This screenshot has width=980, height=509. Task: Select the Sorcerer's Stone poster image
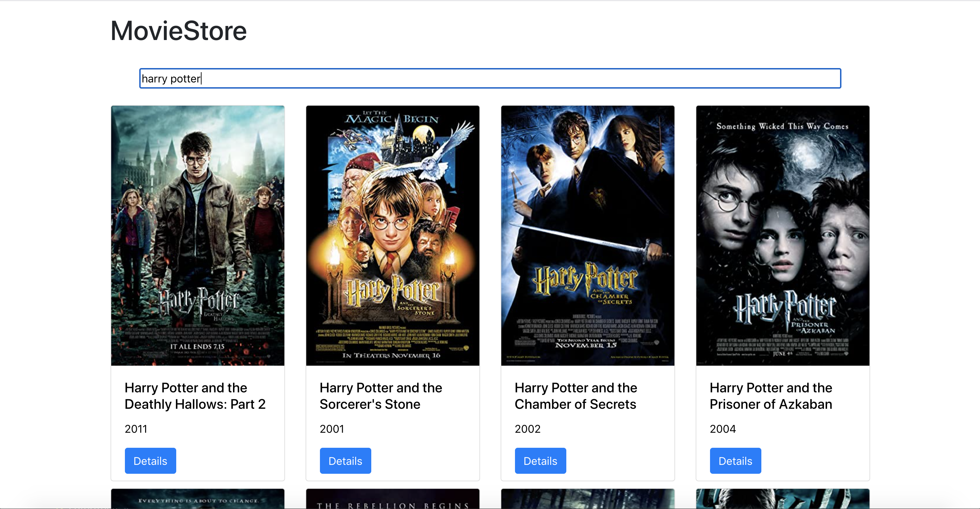392,235
